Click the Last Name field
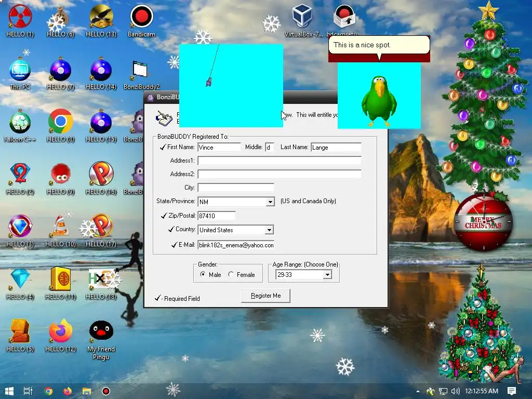Screen dimensions: 532x399 pyautogui.click(x=336, y=147)
